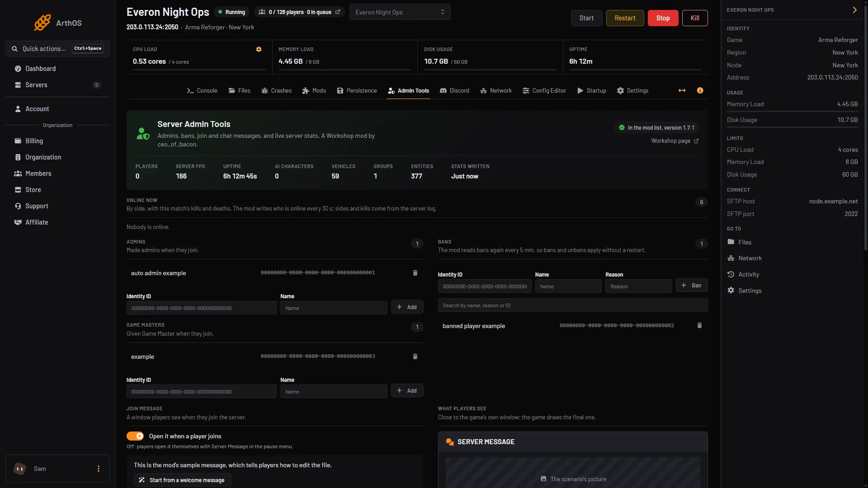
Task: Open Members in the sidebar
Action: [57, 174]
